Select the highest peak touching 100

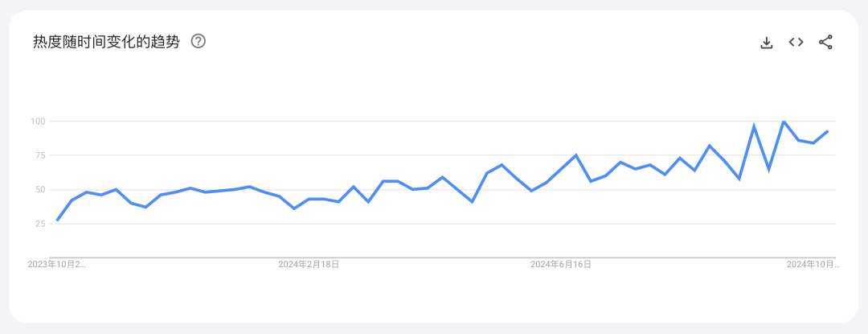click(784, 121)
